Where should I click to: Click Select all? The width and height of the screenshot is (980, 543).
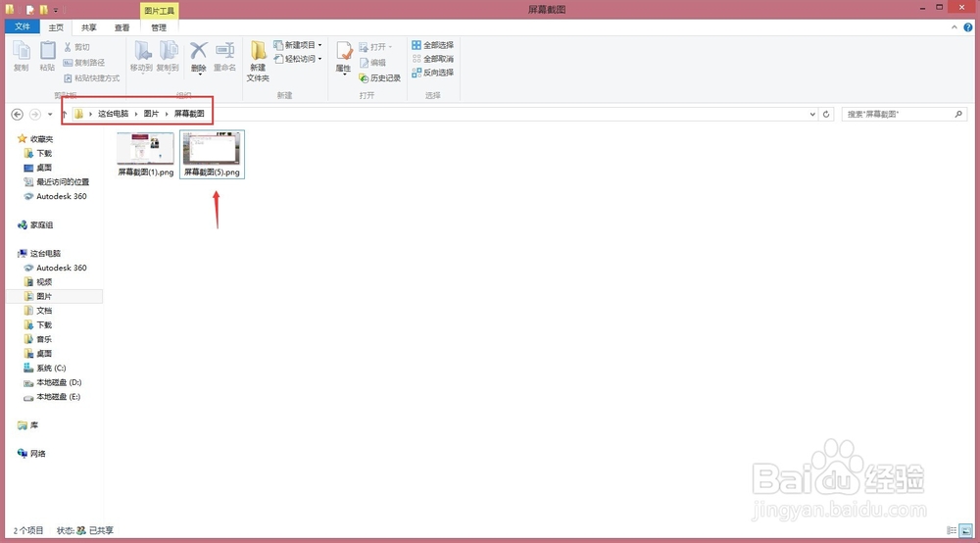point(432,45)
